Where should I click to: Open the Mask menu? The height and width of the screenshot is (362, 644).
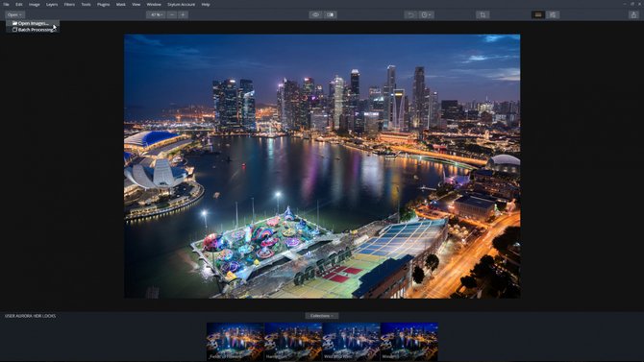coord(121,4)
